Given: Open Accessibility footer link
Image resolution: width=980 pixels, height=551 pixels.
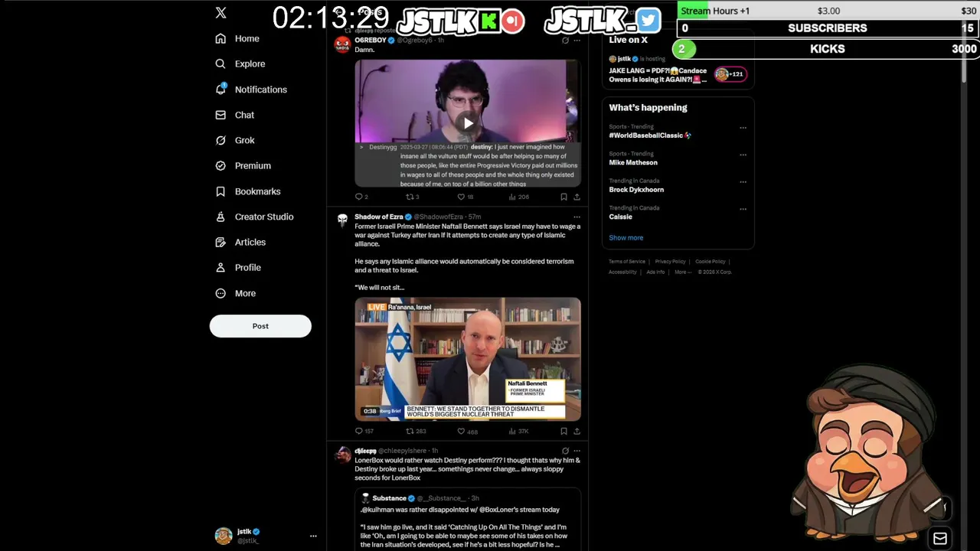Looking at the screenshot, I should point(622,272).
